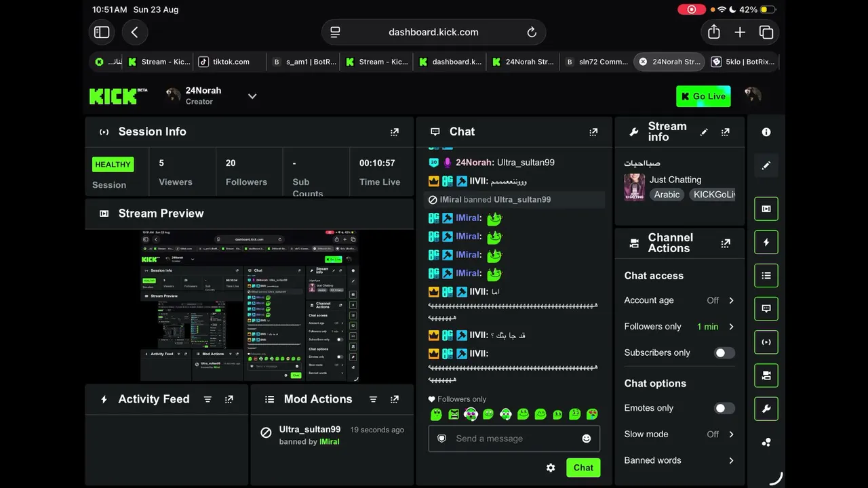
Task: Open Account age setting
Action: click(679, 300)
